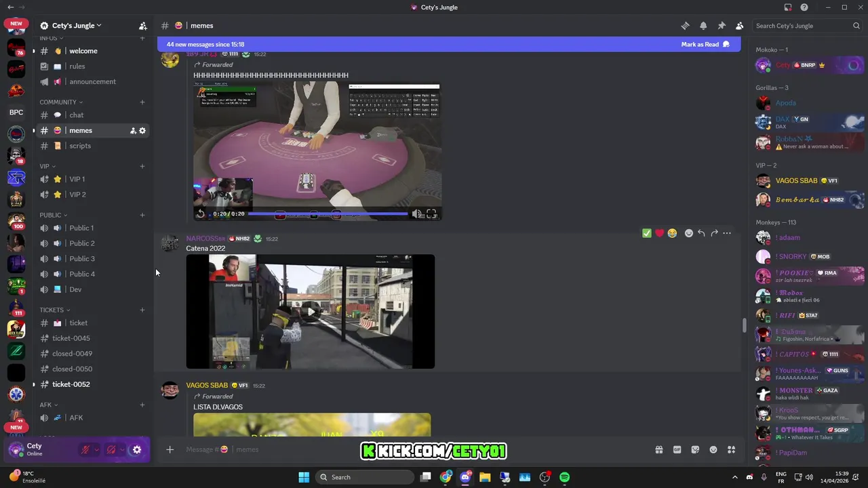Open notification settings bell icon
Image resolution: width=868 pixels, height=488 pixels.
point(703,26)
